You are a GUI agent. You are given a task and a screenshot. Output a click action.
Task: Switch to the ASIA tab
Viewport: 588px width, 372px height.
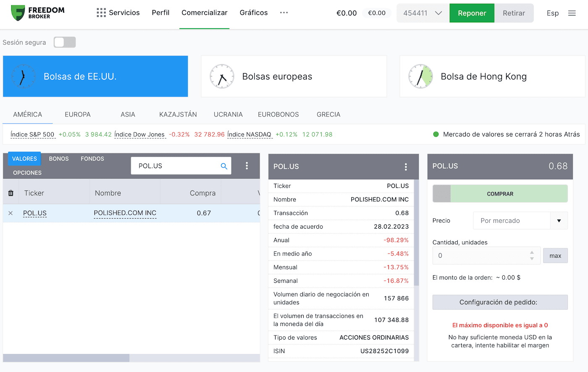pos(128,114)
